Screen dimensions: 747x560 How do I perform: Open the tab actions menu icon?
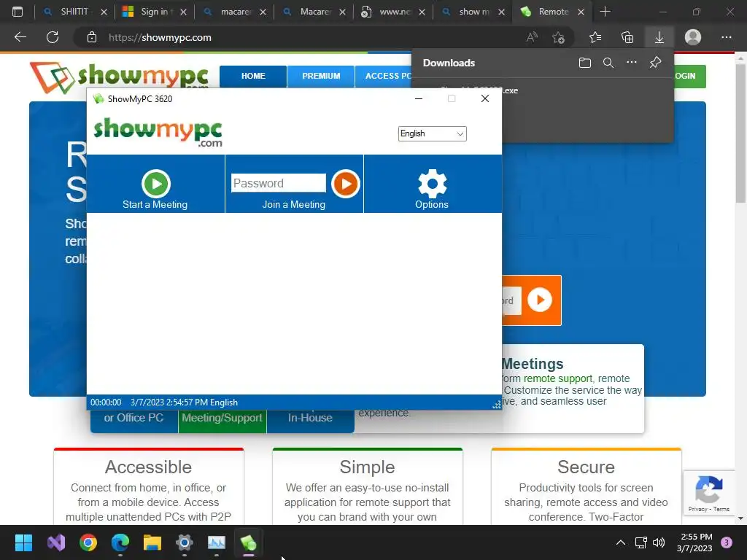[18, 12]
